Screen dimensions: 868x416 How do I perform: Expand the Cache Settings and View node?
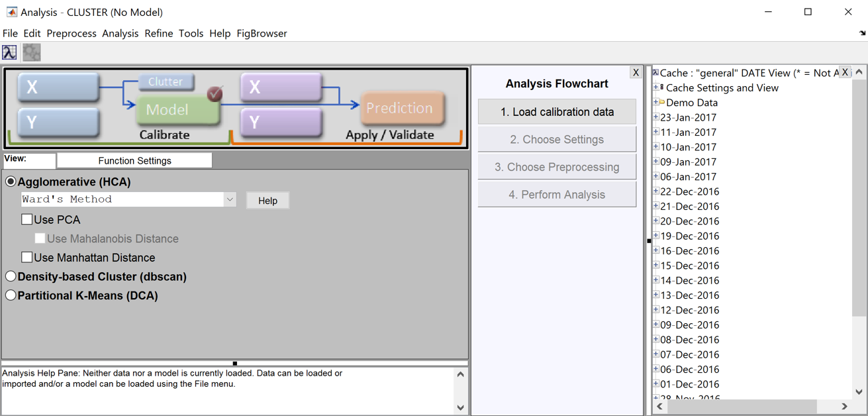tap(655, 87)
